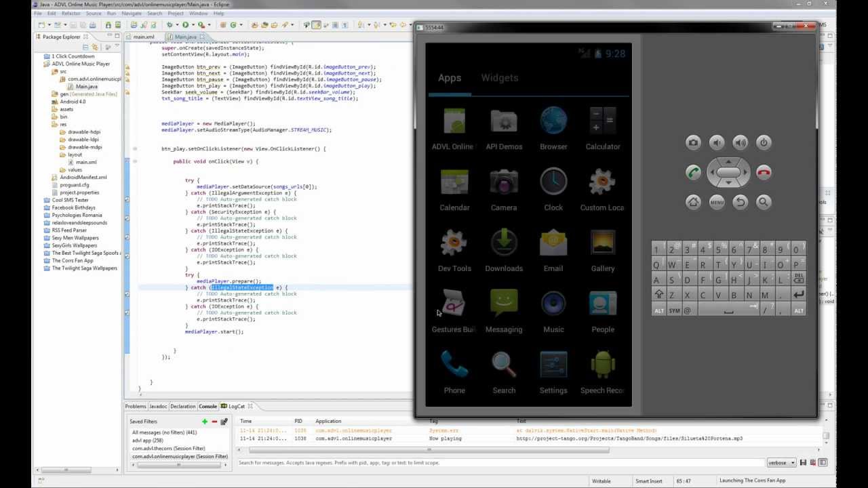
Task: Click the emulator Back hardware button
Action: click(x=741, y=202)
